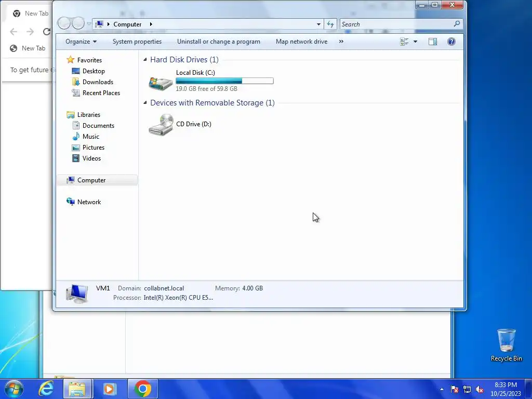
Task: Click New Tab bookmark in Chrome
Action: 28,48
